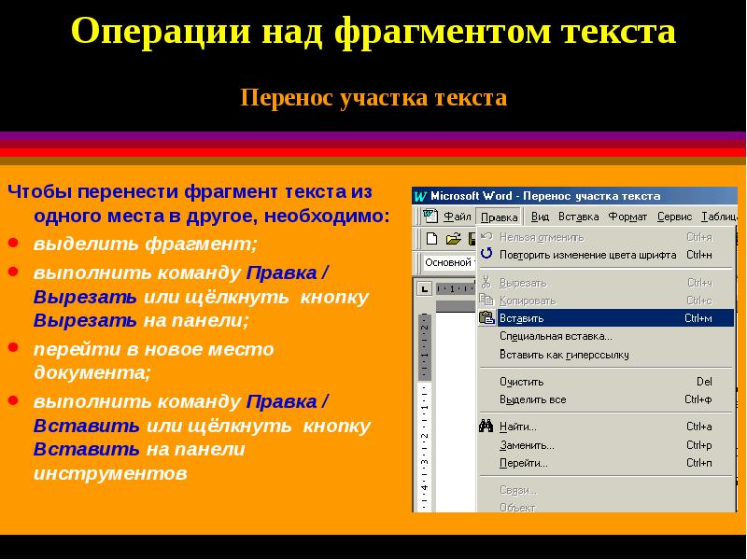Choose Выделить все menu entry

click(x=606, y=399)
